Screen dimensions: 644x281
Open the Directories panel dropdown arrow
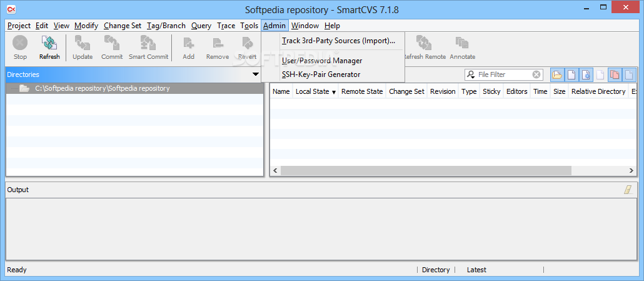click(x=256, y=74)
